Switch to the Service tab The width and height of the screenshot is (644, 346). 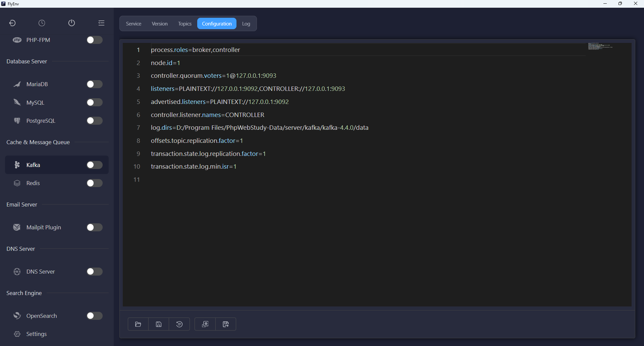tap(133, 24)
